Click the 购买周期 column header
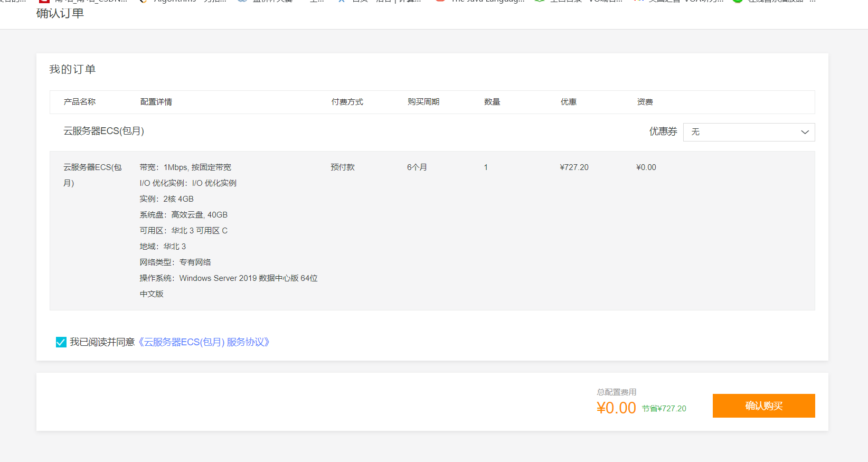The width and height of the screenshot is (868, 462). [423, 102]
